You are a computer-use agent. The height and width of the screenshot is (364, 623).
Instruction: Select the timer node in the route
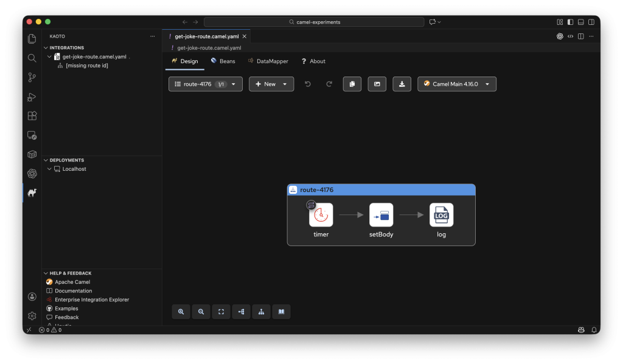[x=321, y=215]
